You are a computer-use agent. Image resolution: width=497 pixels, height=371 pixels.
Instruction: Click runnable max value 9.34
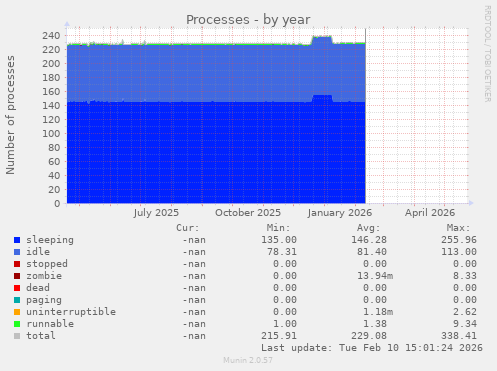(465, 324)
